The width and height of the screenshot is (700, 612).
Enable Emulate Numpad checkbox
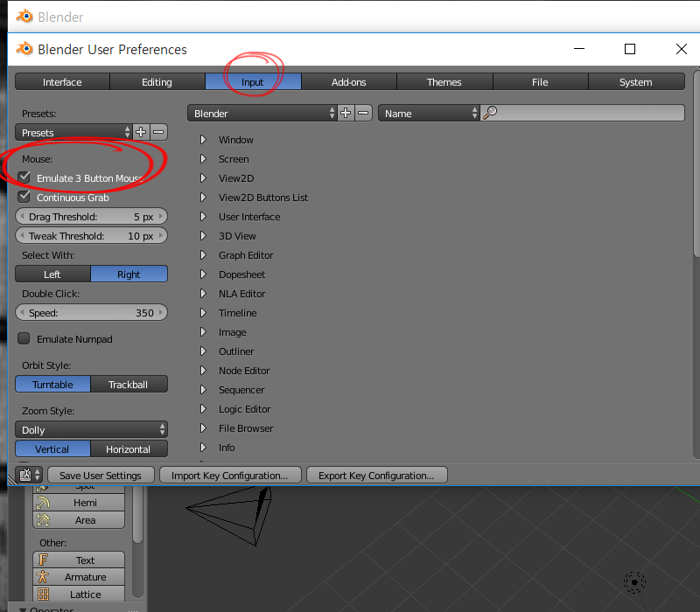point(24,338)
